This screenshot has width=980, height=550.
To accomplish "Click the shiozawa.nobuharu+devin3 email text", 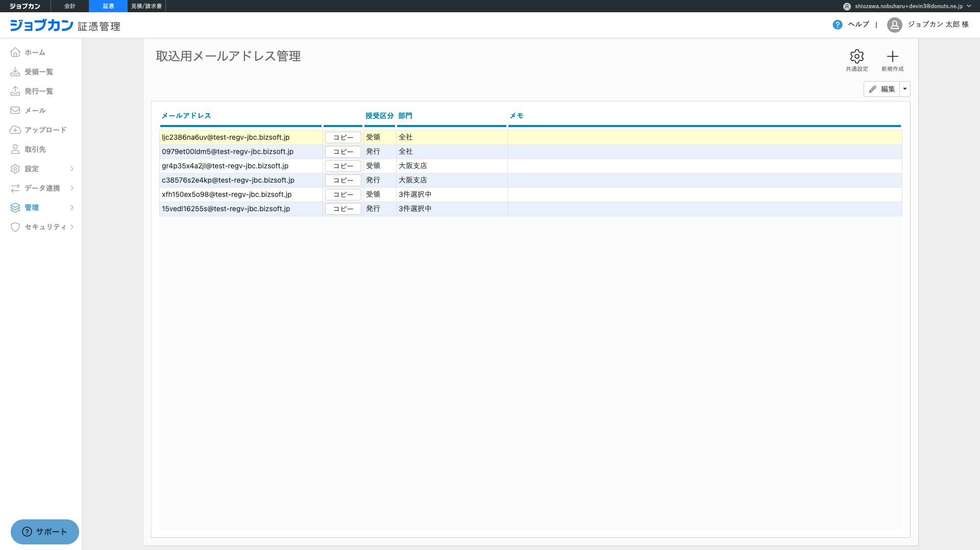I will [x=909, y=6].
